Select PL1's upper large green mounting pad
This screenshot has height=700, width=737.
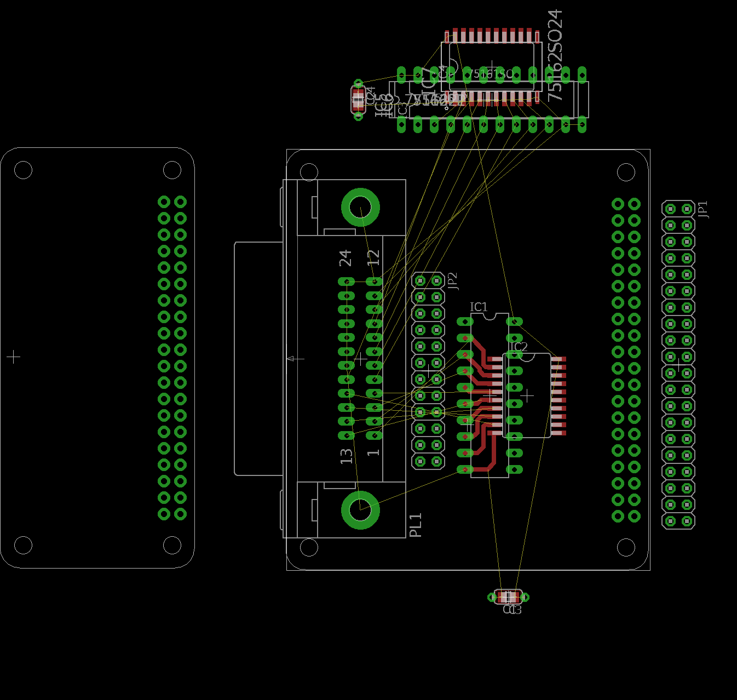pyautogui.click(x=360, y=208)
